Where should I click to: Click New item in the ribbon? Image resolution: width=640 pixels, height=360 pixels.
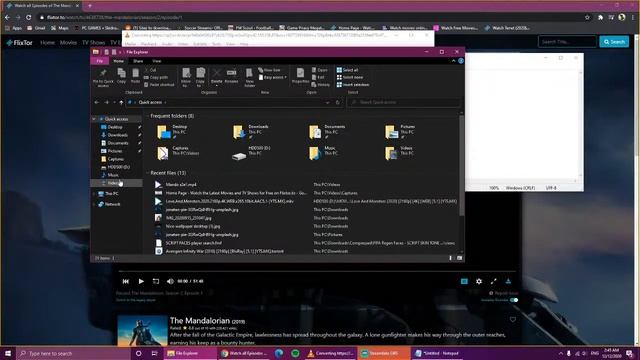(269, 70)
